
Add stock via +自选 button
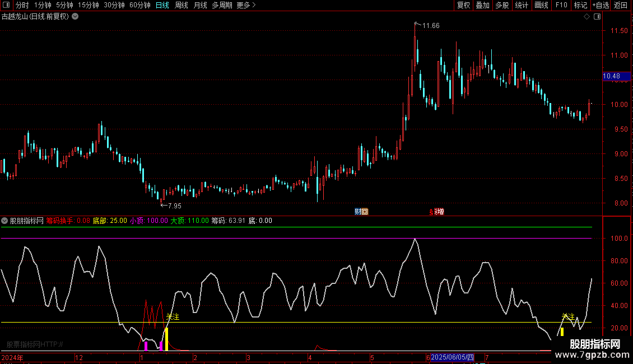601,5
